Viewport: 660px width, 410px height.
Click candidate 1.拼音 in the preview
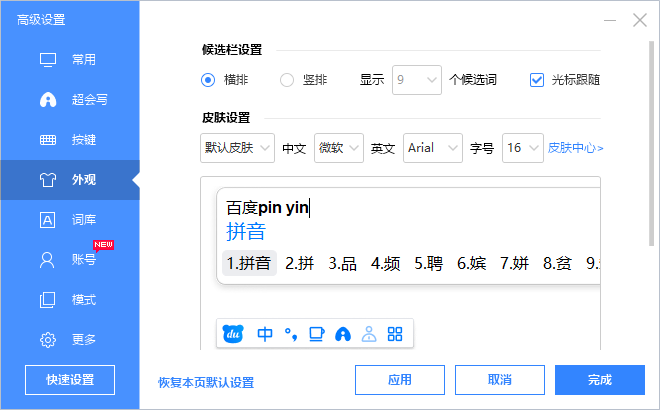click(249, 264)
